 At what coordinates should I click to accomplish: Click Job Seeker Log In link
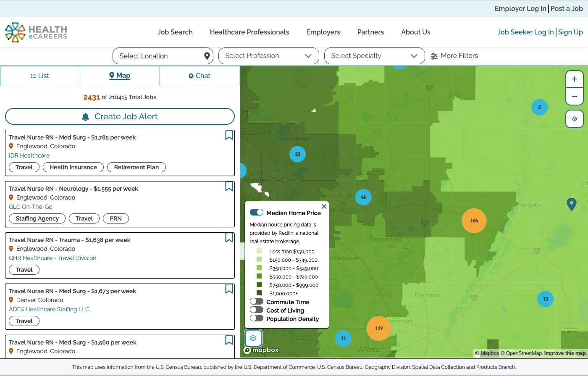tap(525, 32)
